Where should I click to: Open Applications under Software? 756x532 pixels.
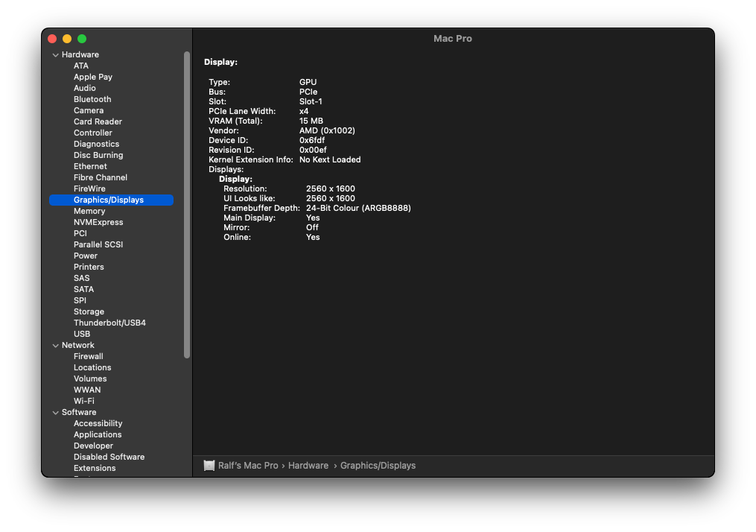pos(98,434)
